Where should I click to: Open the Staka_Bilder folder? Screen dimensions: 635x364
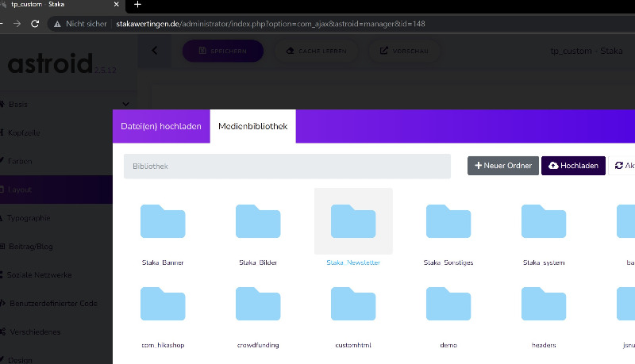click(258, 221)
